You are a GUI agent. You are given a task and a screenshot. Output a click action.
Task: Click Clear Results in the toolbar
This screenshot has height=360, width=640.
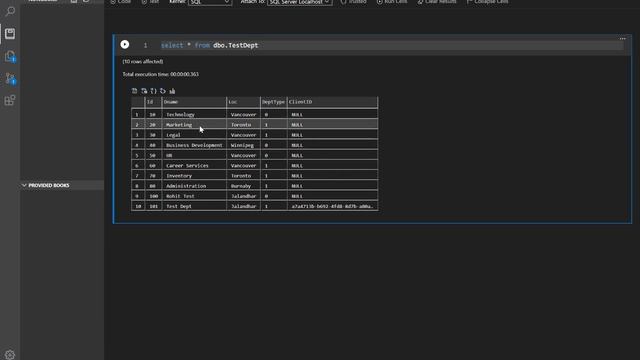pyautogui.click(x=437, y=2)
